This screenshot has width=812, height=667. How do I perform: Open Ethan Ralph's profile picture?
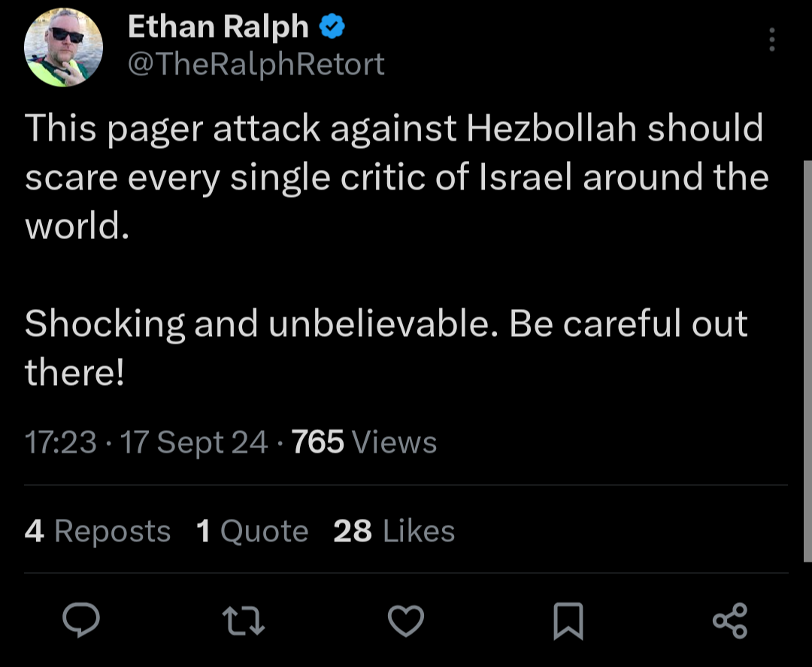[x=63, y=47]
